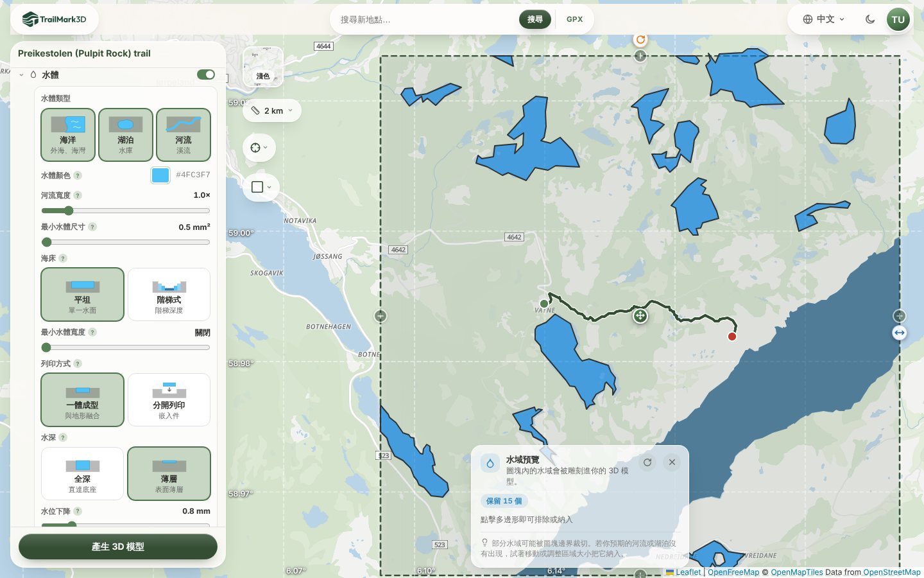Image resolution: width=924 pixels, height=578 pixels.
Task: Refresh the water preview
Action: (x=647, y=462)
